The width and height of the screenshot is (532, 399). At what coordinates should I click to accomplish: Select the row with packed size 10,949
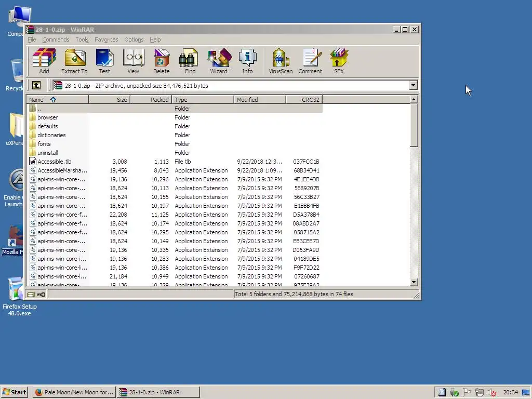click(x=175, y=276)
